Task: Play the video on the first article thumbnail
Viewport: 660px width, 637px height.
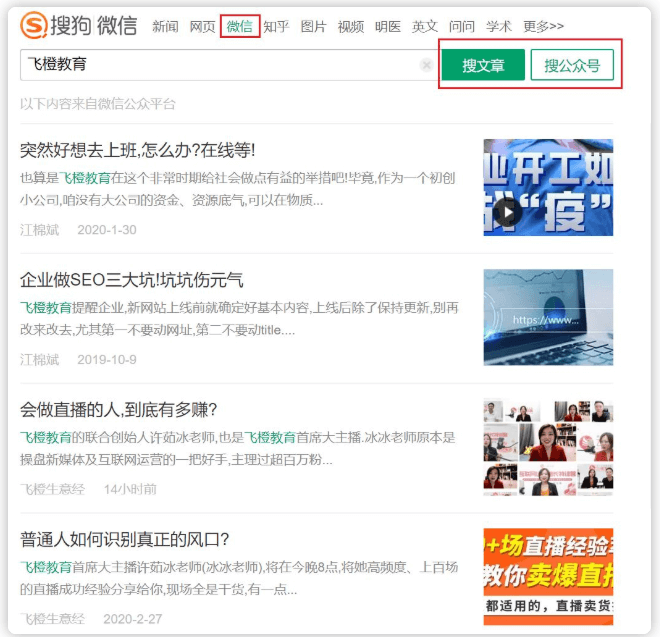Action: click(x=508, y=213)
